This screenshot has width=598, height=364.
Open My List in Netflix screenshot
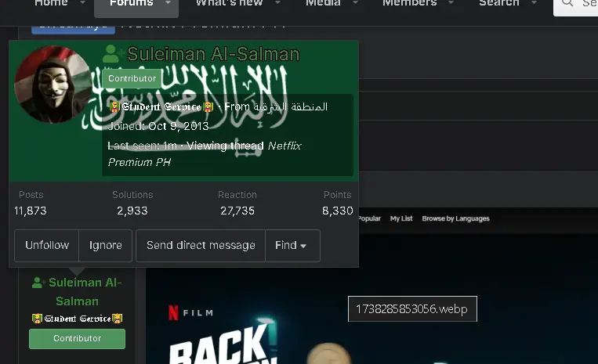click(x=401, y=218)
